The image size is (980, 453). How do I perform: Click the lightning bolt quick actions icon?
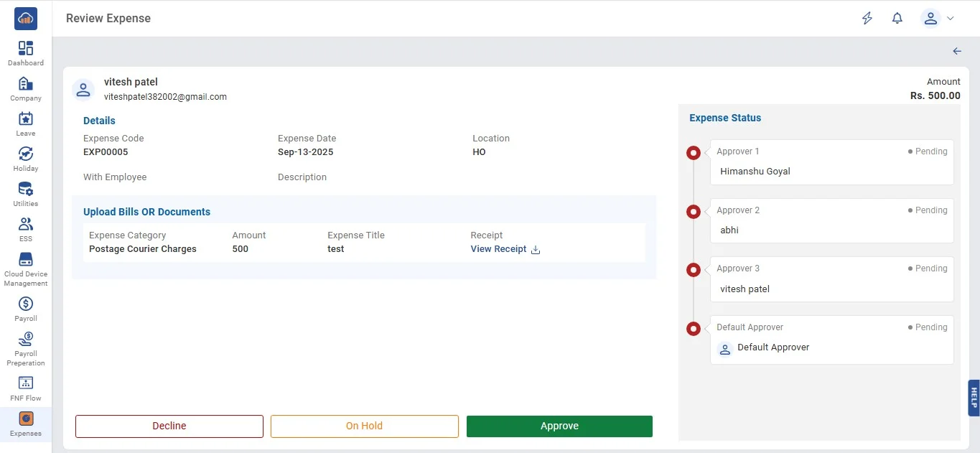point(867,19)
